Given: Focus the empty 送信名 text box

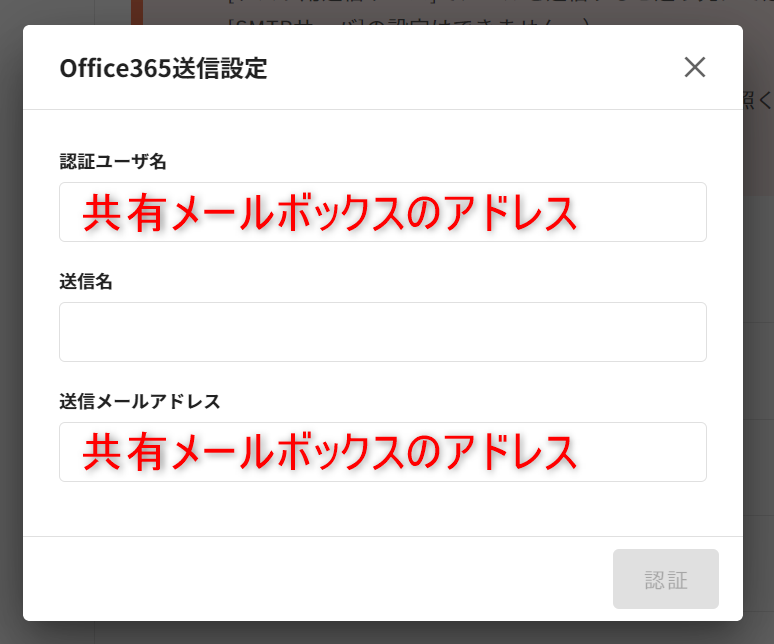Looking at the screenshot, I should pos(382,332).
